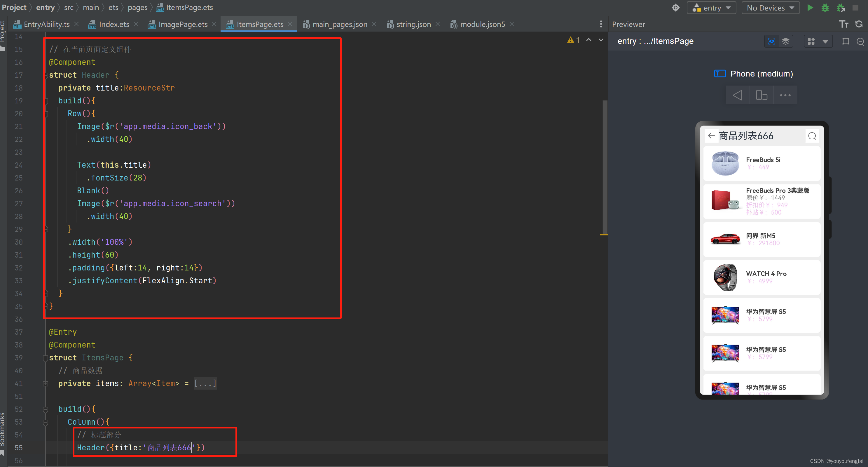Screen dimensions: 868x467
Task: Open previewer more options three dots
Action: tap(785, 95)
